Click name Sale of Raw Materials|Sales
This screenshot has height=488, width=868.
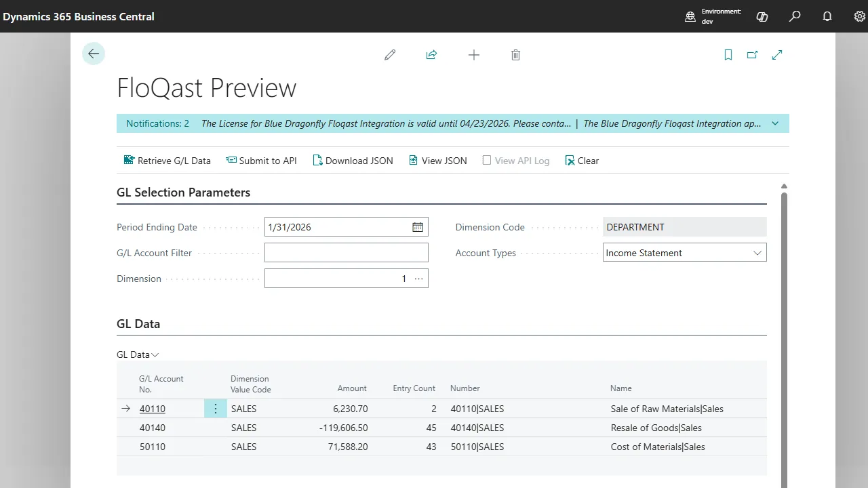tap(667, 409)
